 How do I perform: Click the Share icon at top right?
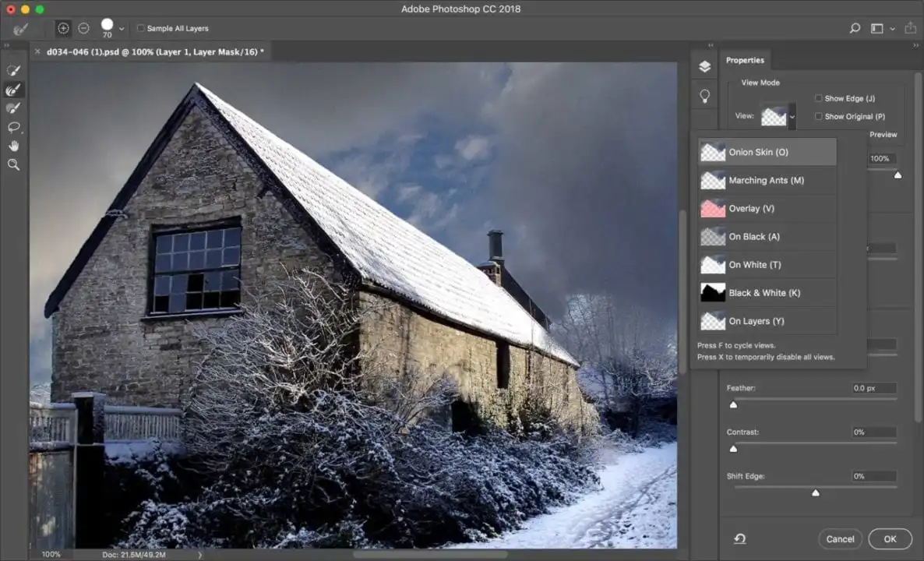point(911,28)
